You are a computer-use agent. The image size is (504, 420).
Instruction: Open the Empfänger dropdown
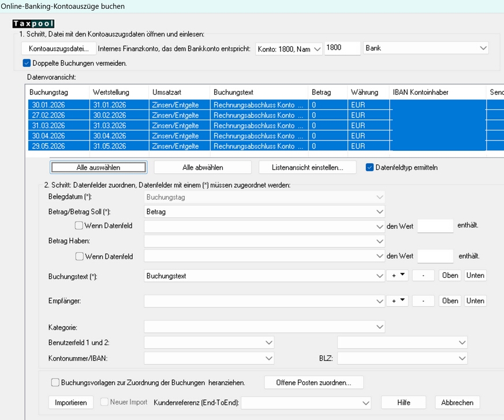(264, 301)
